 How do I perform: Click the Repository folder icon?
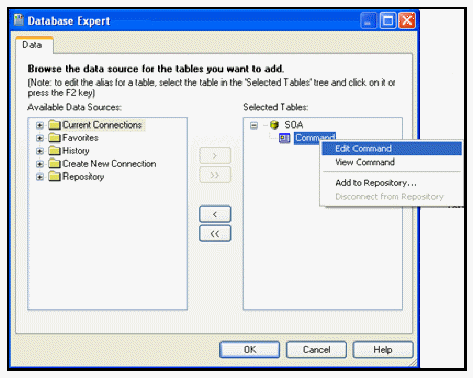54,176
